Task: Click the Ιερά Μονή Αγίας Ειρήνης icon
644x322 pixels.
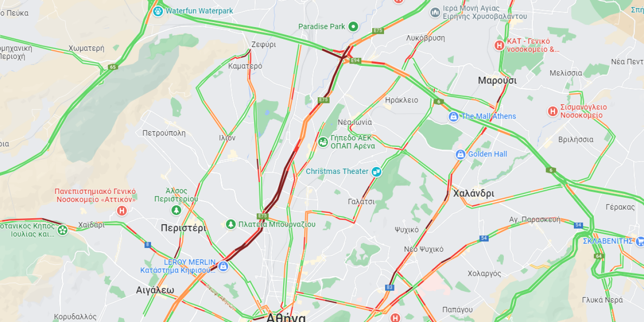Action: (435, 12)
